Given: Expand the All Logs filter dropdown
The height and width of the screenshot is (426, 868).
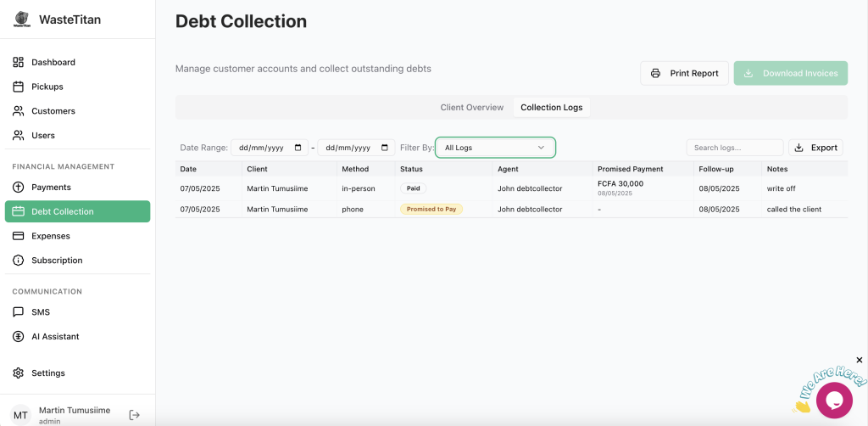Looking at the screenshot, I should pyautogui.click(x=495, y=148).
